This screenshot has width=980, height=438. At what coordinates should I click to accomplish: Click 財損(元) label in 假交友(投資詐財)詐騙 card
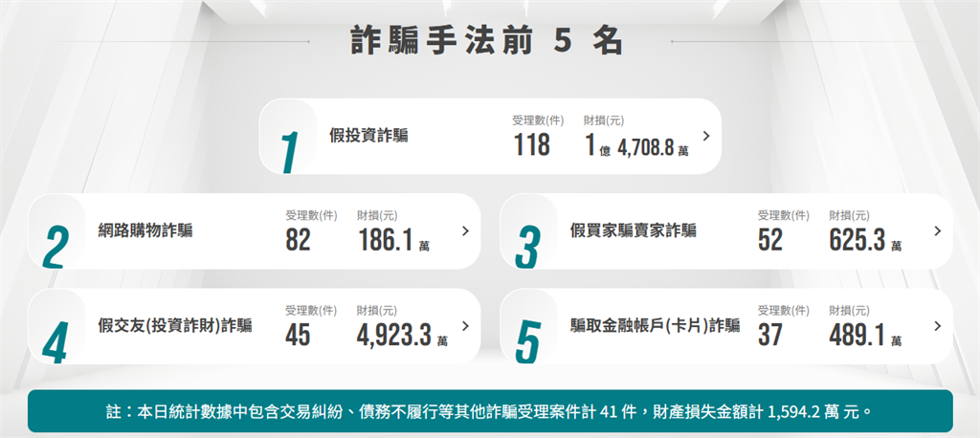(x=377, y=311)
